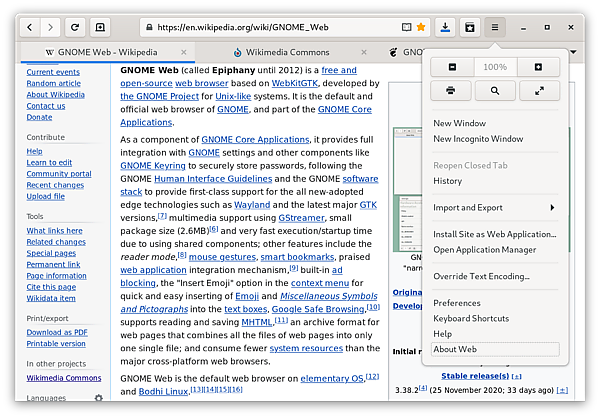Open find in page with magnifier icon
The width and height of the screenshot is (600, 418).
tap(495, 91)
